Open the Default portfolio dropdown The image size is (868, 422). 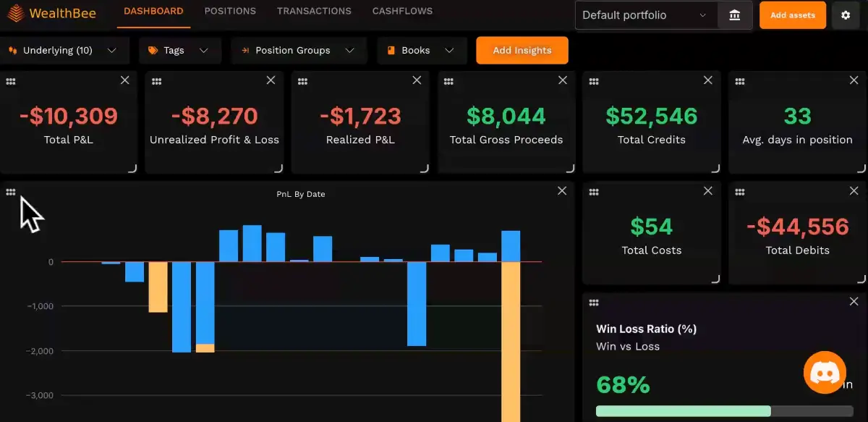pos(644,14)
